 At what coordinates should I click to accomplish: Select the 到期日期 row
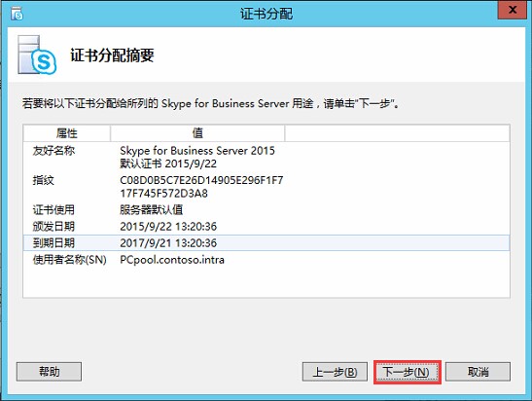266,242
